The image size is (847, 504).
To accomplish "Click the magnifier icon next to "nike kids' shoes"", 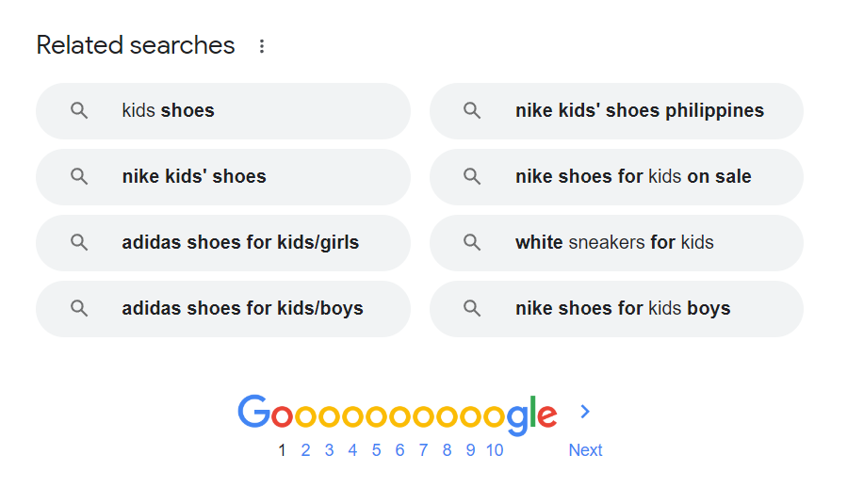I will tap(79, 177).
